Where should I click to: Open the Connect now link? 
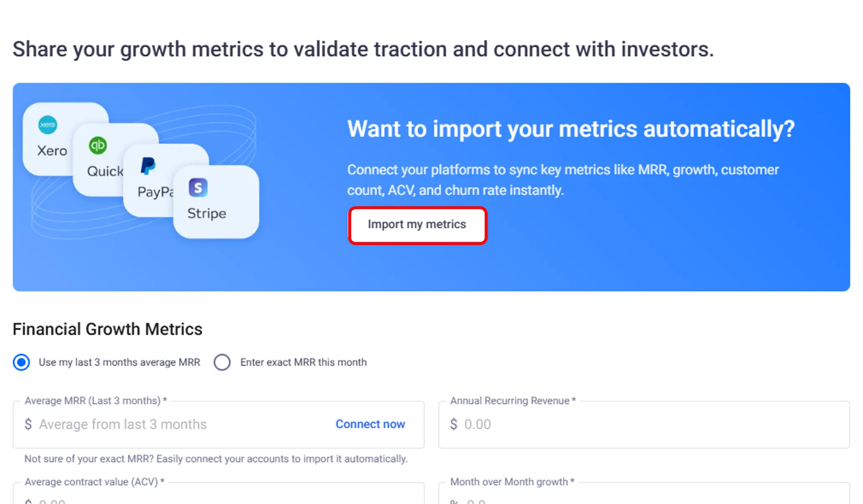coord(370,424)
